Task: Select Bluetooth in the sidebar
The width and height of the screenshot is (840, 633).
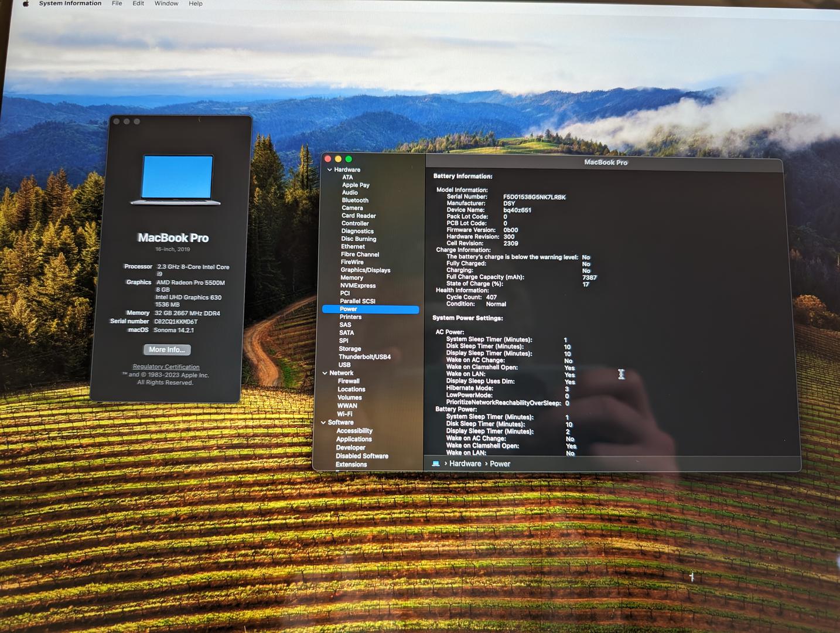Action: click(355, 200)
